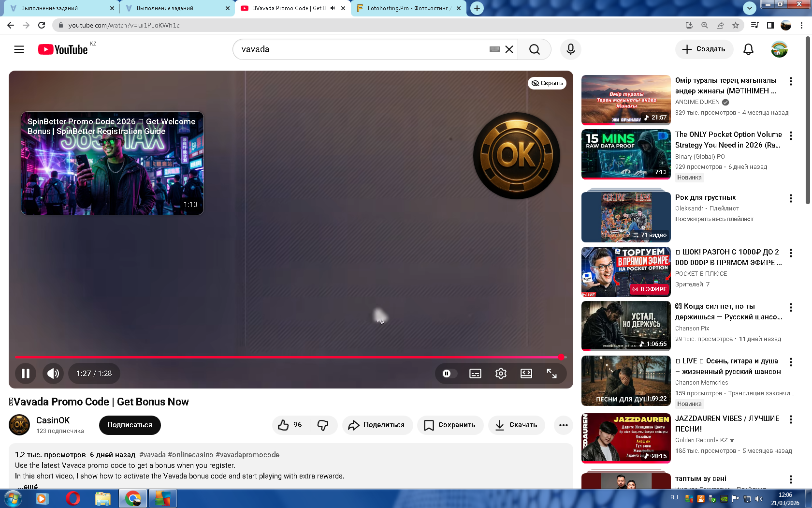
Task: Open CasinOK channel name link
Action: pyautogui.click(x=53, y=420)
